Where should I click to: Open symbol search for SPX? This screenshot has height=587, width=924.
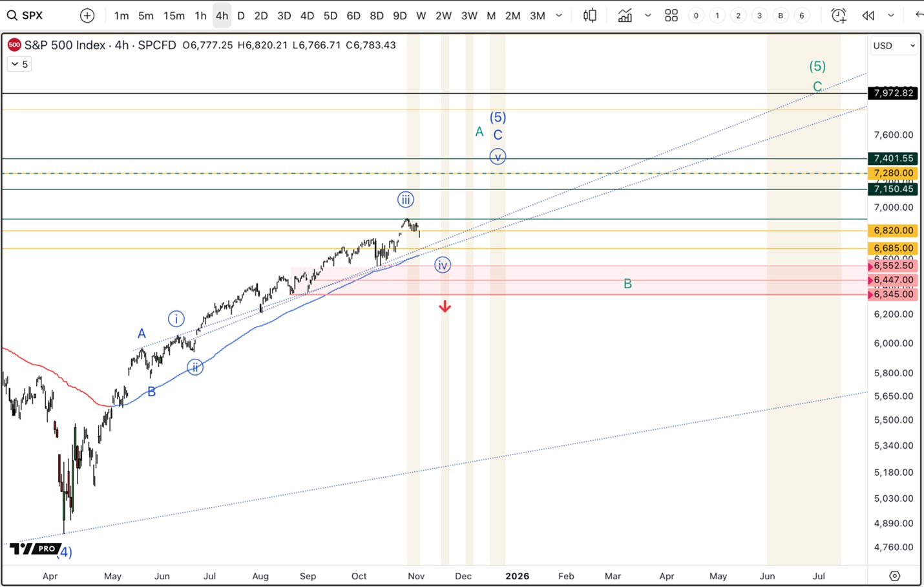click(26, 16)
